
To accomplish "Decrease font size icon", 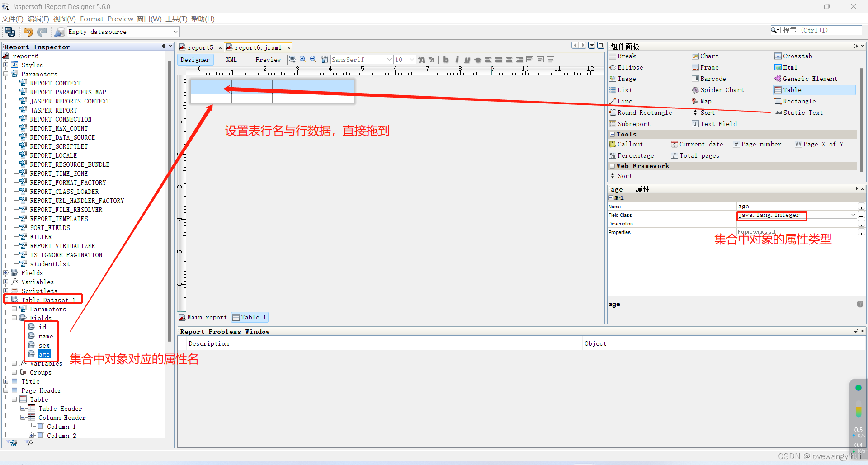I will point(432,59).
